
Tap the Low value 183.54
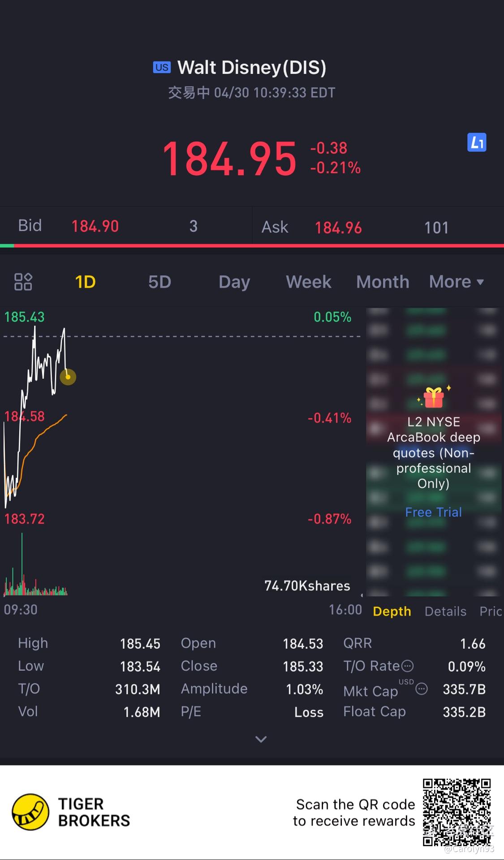tap(140, 666)
